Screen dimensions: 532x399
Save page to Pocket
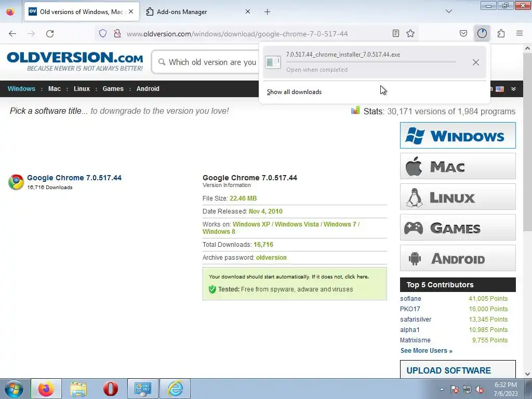coord(463,33)
